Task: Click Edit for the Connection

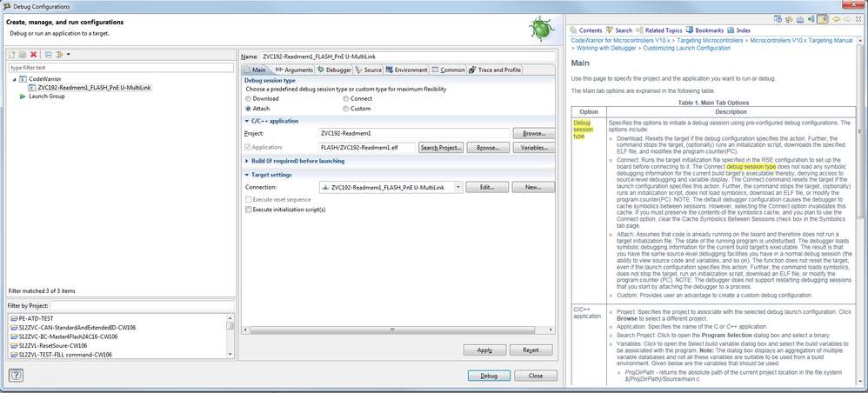Action: point(487,188)
